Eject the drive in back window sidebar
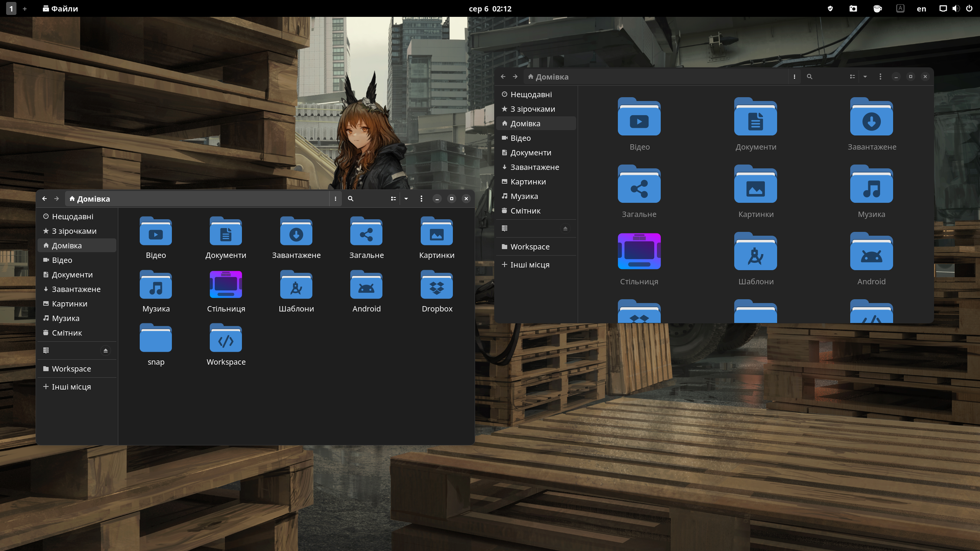Viewport: 980px width, 551px height. pyautogui.click(x=565, y=228)
